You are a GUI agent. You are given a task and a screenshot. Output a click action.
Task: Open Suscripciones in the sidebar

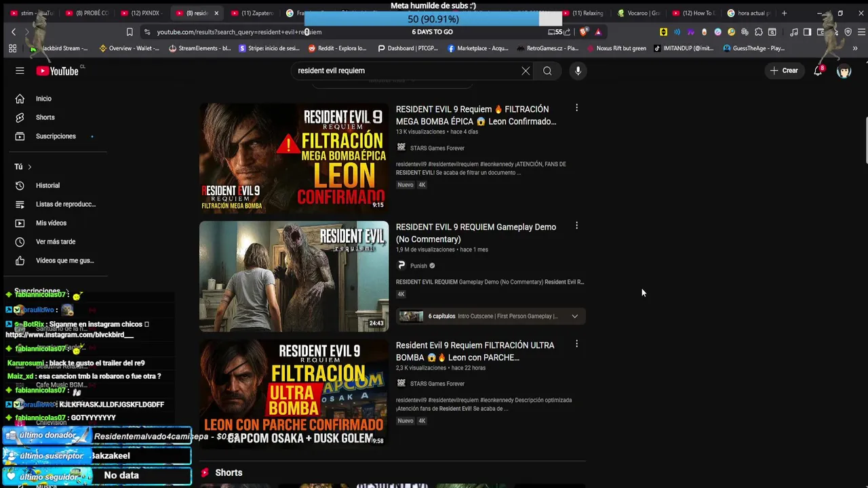point(54,136)
